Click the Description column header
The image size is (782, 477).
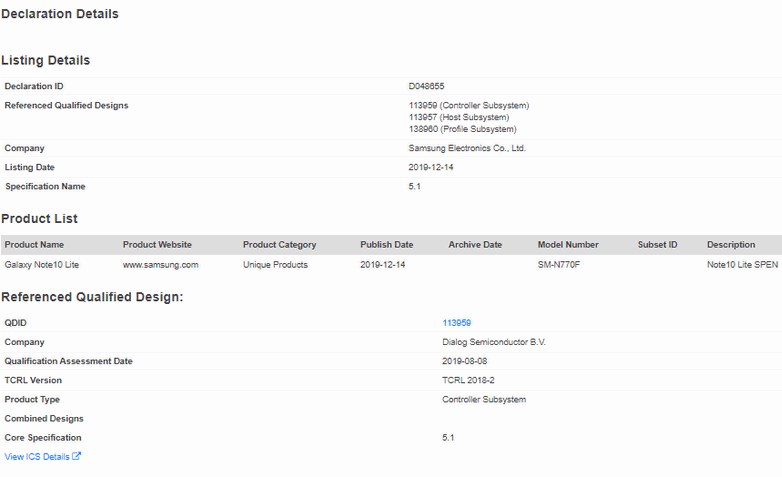(731, 244)
